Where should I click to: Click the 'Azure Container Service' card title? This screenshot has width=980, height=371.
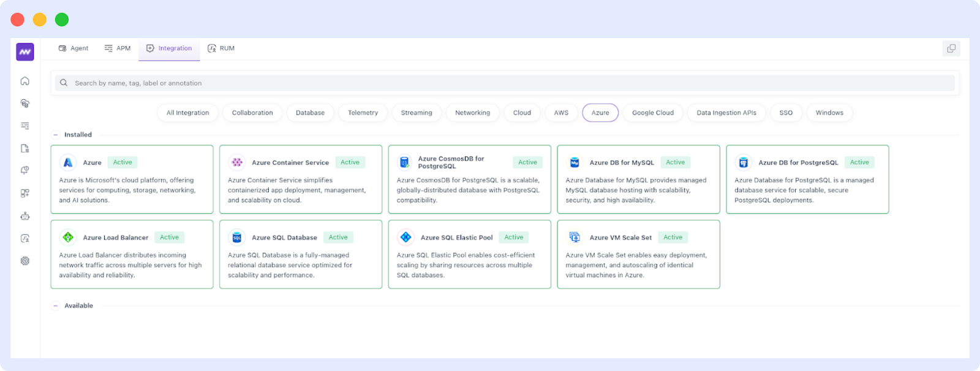290,163
